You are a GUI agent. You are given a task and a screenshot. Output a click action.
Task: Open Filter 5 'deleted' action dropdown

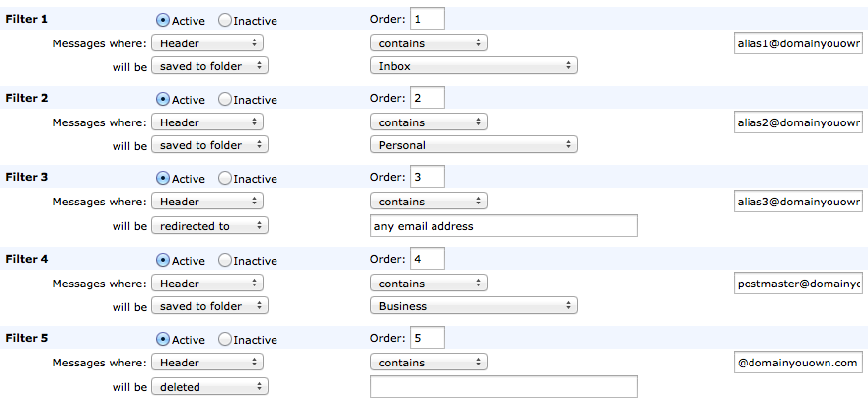(x=209, y=387)
